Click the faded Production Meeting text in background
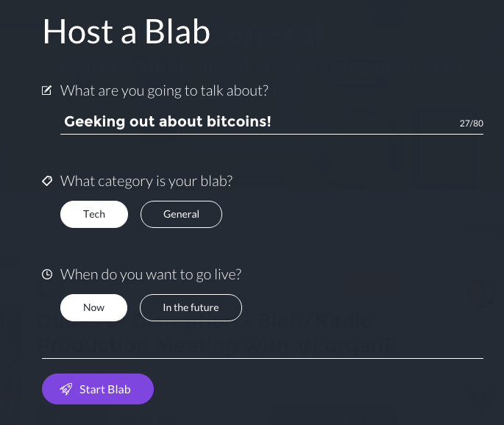This screenshot has width=504, height=425. 221,345
